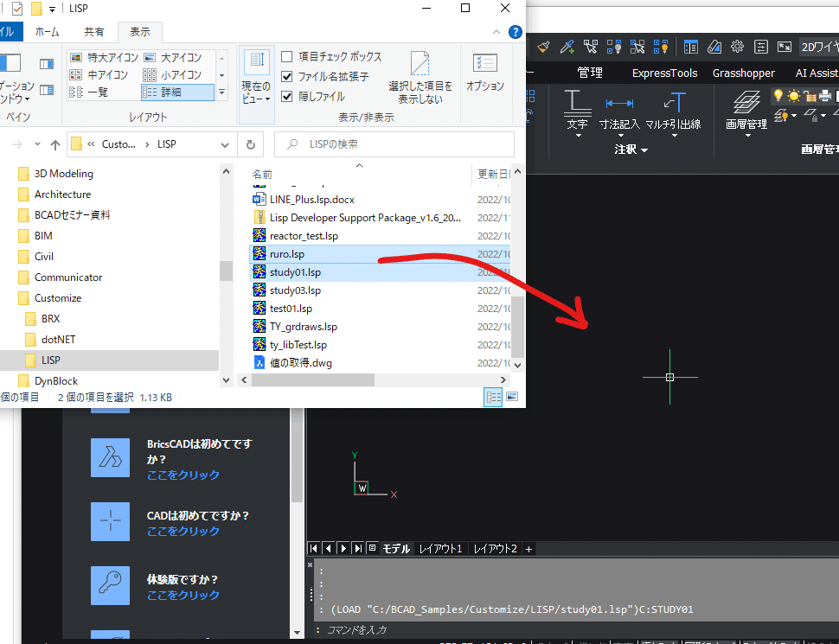Click the crosshair icon beside CADは初めてですか

point(110,521)
